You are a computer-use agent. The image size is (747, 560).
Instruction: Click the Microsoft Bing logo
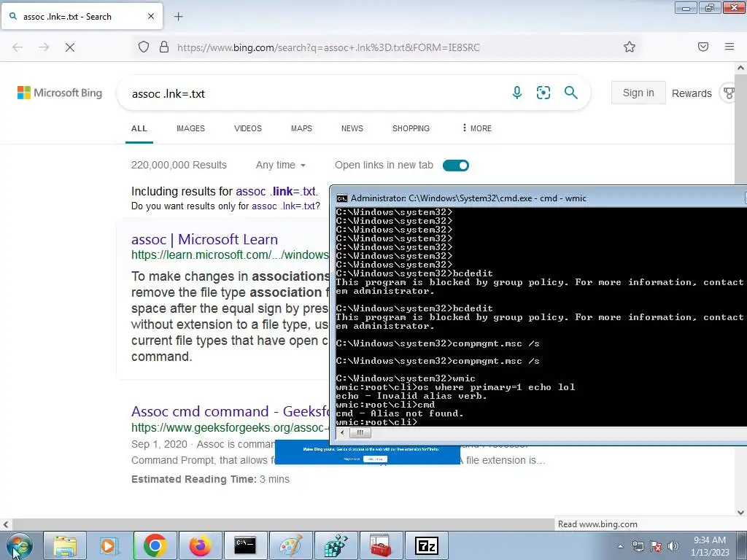point(60,93)
